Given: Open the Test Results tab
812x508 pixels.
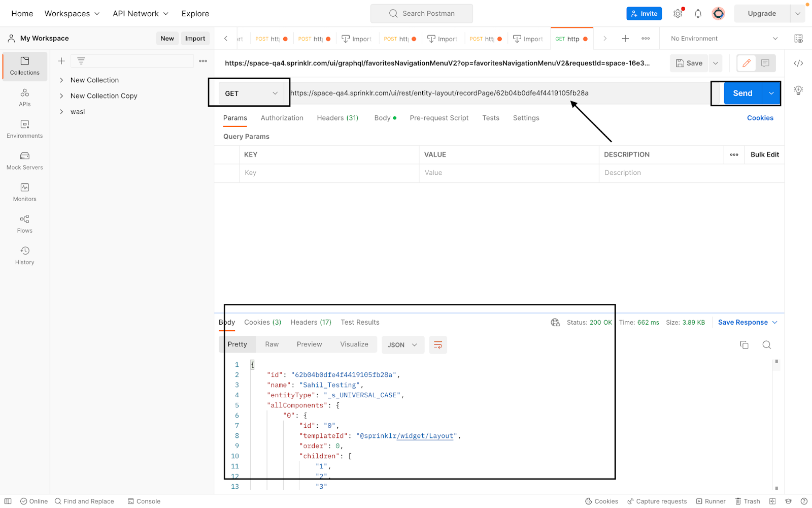Looking at the screenshot, I should tap(360, 323).
